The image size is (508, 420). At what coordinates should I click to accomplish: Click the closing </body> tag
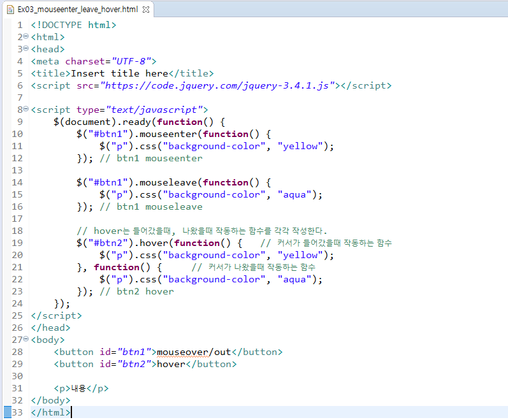50,400
